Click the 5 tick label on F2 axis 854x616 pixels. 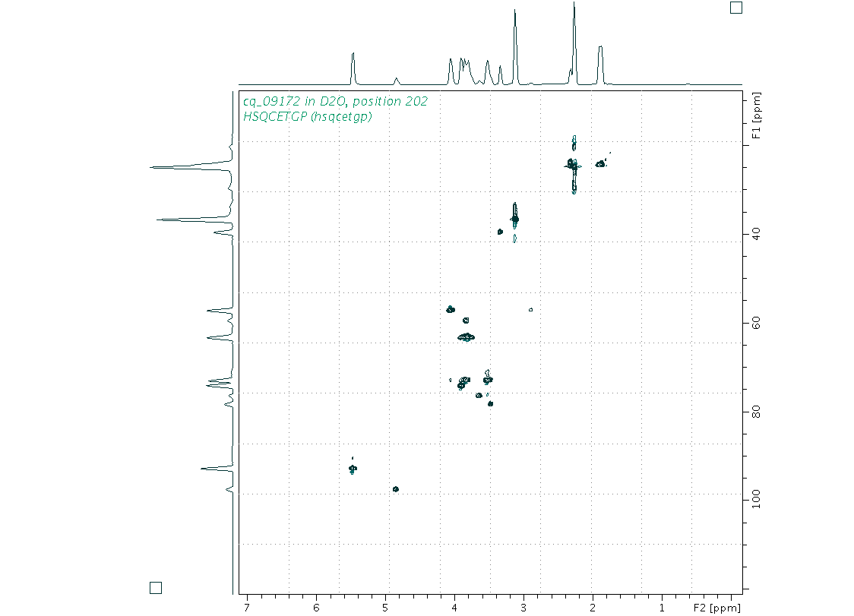tap(385, 608)
